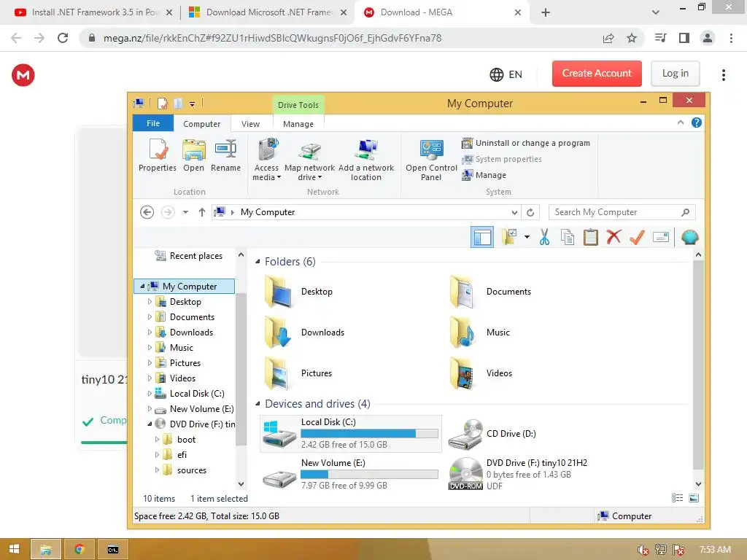Select New Volume (E:) drive tile

pyautogui.click(x=351, y=474)
